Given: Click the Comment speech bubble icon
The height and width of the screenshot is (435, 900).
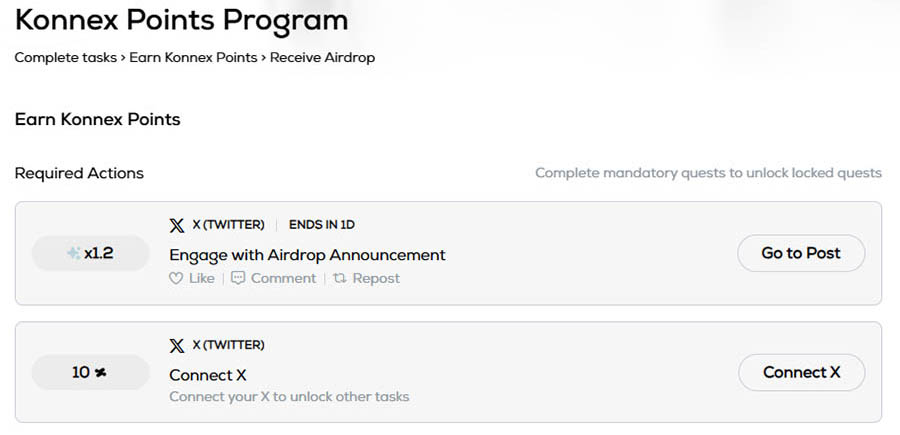Looking at the screenshot, I should [238, 278].
